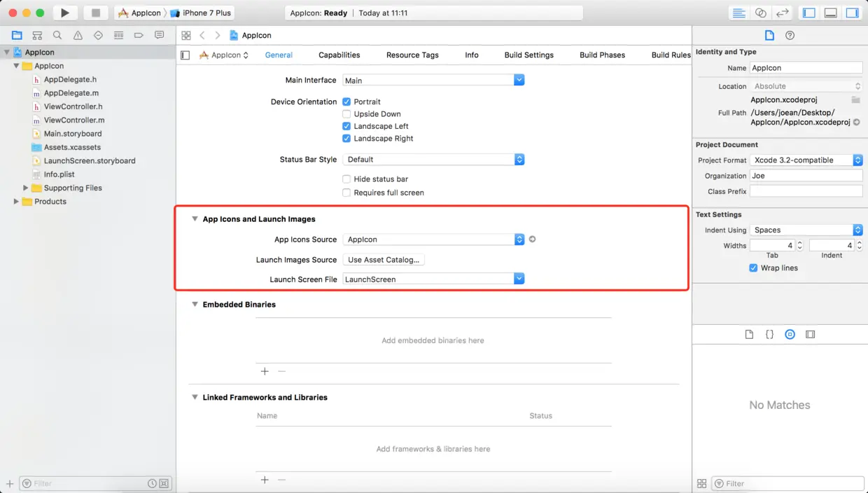This screenshot has height=493, width=868.
Task: Toggle the debug area
Action: [x=831, y=13]
